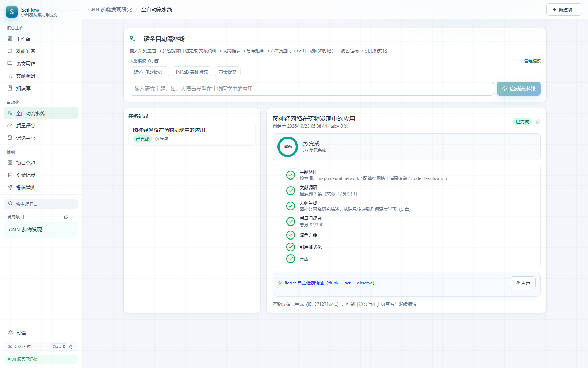Open 实验记录 page
This screenshot has height=368, width=588.
coord(41,175)
